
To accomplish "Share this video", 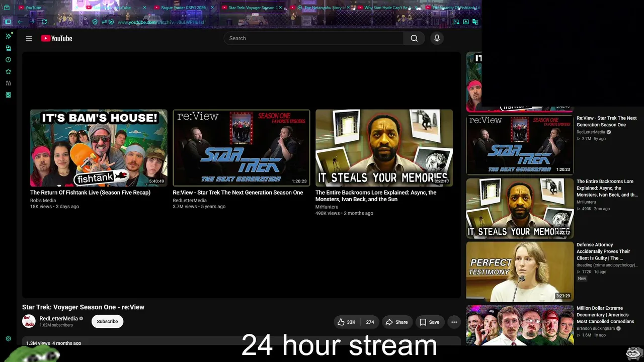I will point(396,322).
